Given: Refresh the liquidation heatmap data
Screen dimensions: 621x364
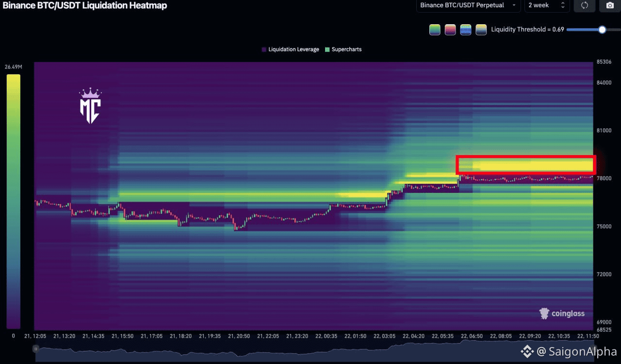Looking at the screenshot, I should click(x=584, y=5).
